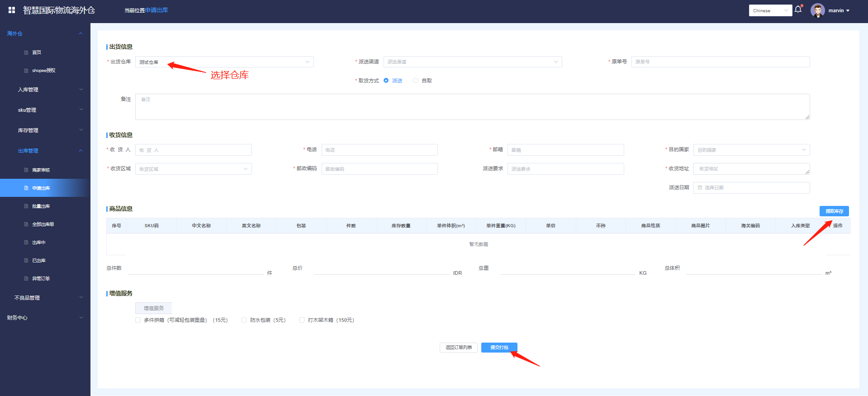Open the notification bell
The image size is (868, 396).
(798, 10)
